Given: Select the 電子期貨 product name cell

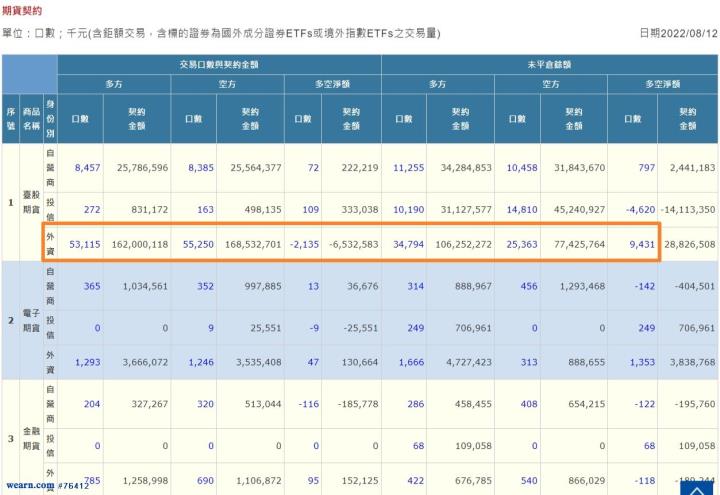Looking at the screenshot, I should coord(33,321).
